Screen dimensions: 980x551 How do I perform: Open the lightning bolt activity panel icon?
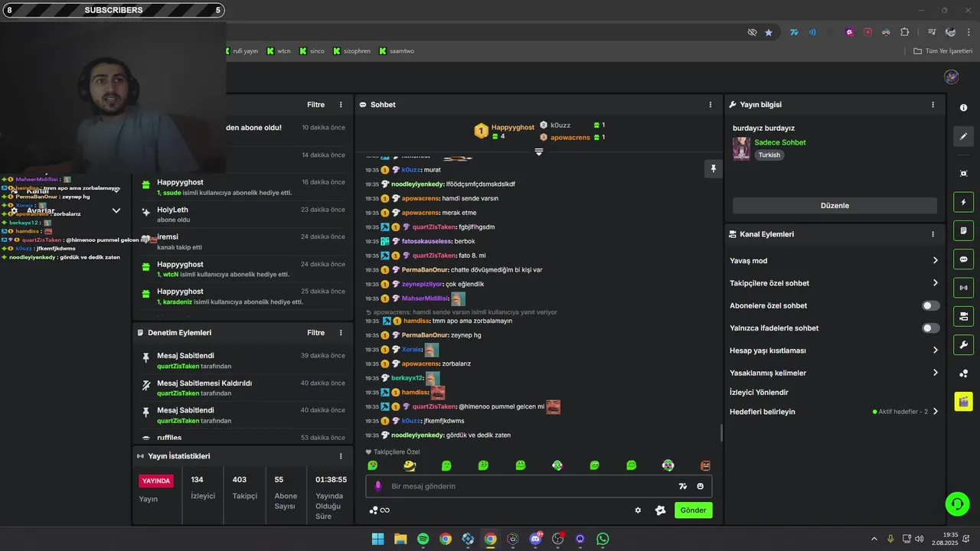point(963,202)
